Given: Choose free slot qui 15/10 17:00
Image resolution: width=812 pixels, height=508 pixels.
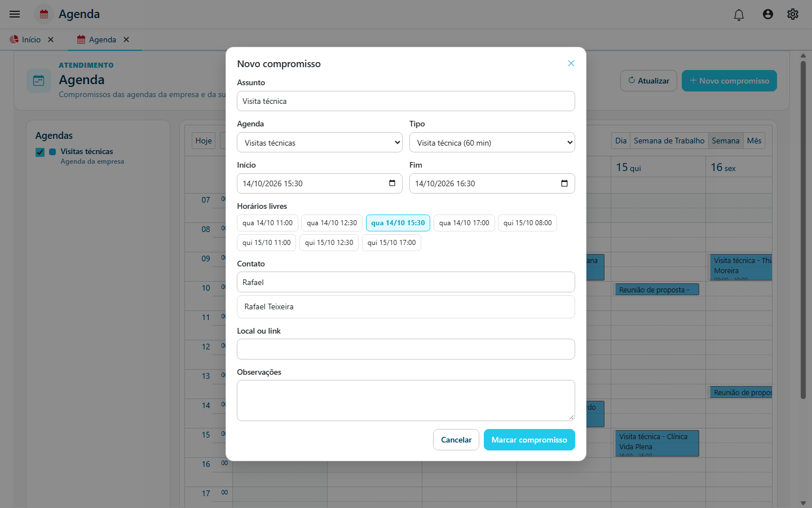Looking at the screenshot, I should (391, 243).
